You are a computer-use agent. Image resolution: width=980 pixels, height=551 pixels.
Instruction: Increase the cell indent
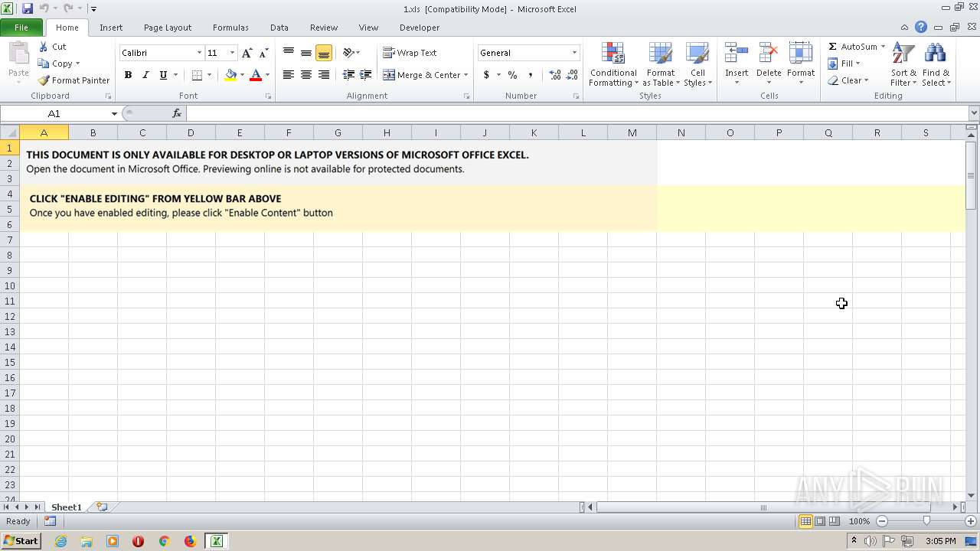(x=366, y=75)
